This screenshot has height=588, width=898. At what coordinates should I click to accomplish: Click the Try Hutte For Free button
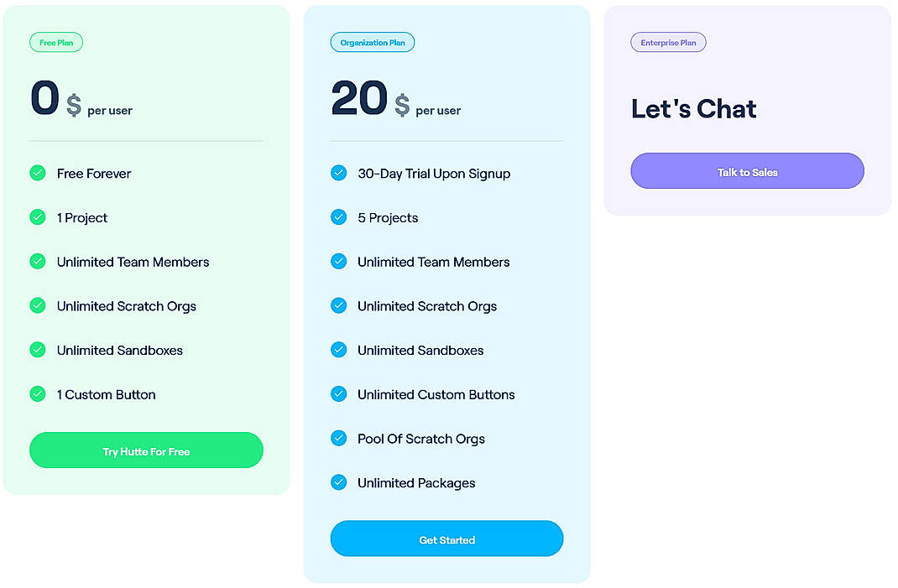tap(146, 450)
